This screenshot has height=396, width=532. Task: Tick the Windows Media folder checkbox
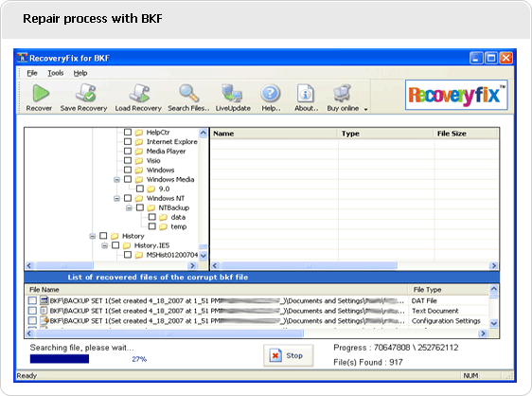click(x=128, y=179)
